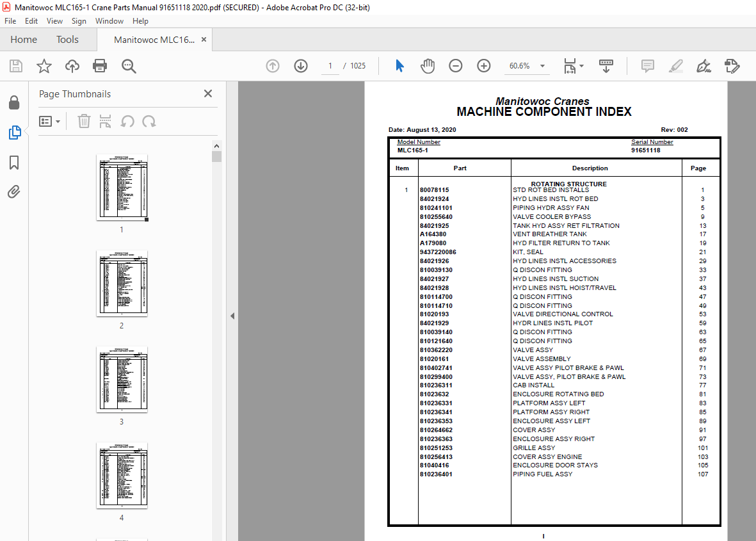Click the thumbnail panel scrollbar thumb
Screen dimensions: 756x541
[x=216, y=157]
